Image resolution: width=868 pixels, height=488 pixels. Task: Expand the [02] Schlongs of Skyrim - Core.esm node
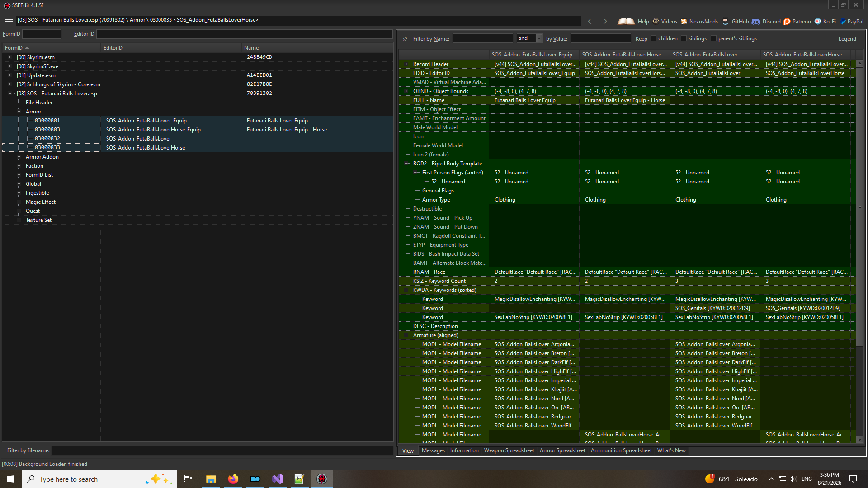[x=10, y=84]
